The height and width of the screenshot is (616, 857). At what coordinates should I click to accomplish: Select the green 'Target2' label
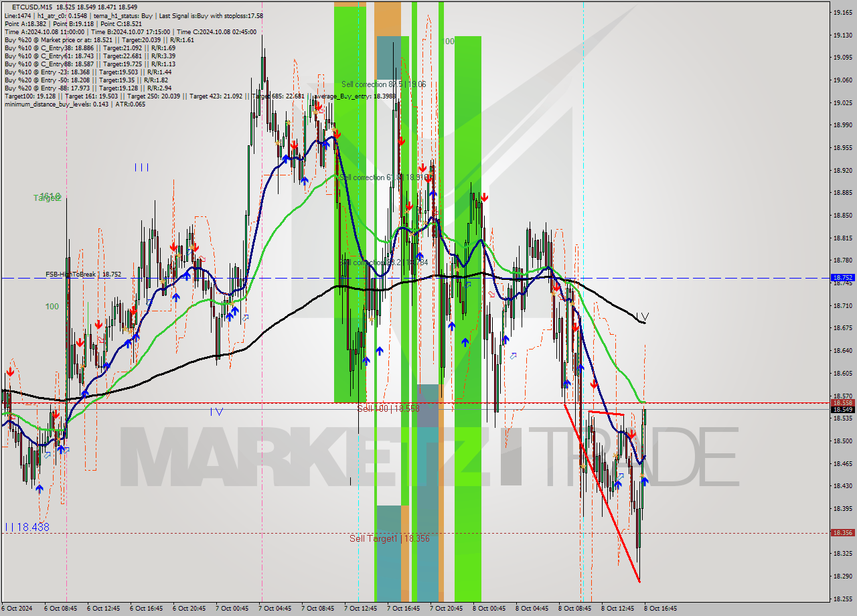pos(48,198)
